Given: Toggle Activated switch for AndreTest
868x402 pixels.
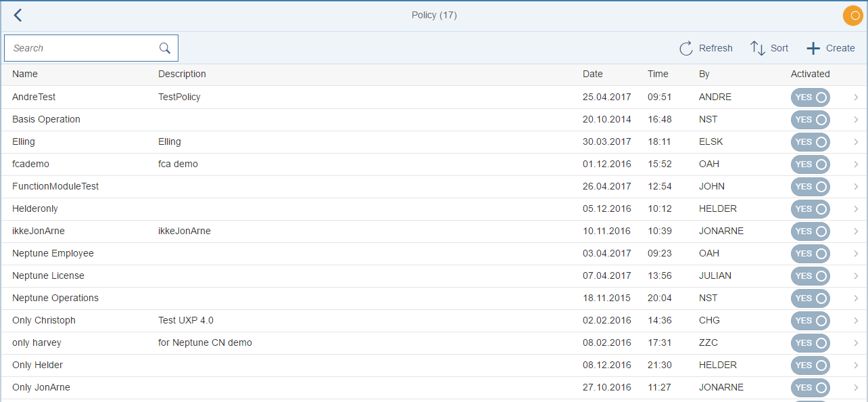Looking at the screenshot, I should click(x=810, y=97).
